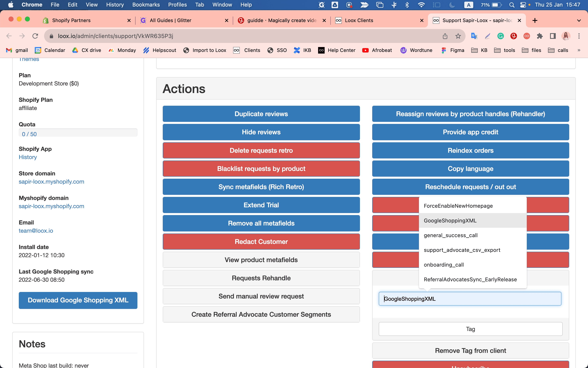Click Download Google Shopping XML button
The image size is (588, 368).
(x=78, y=300)
